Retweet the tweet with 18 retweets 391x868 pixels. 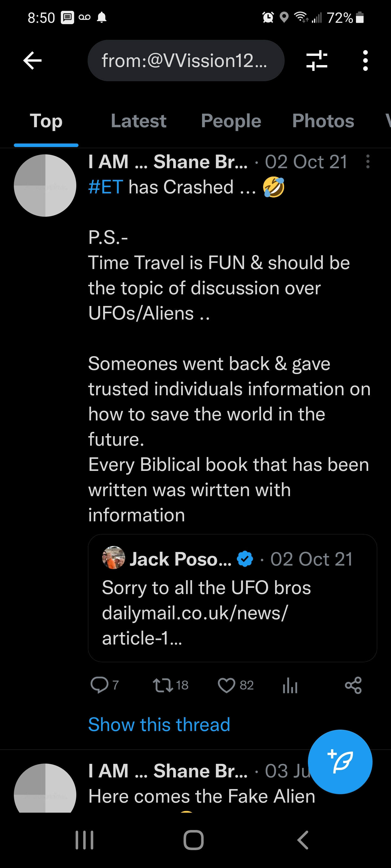click(x=163, y=685)
